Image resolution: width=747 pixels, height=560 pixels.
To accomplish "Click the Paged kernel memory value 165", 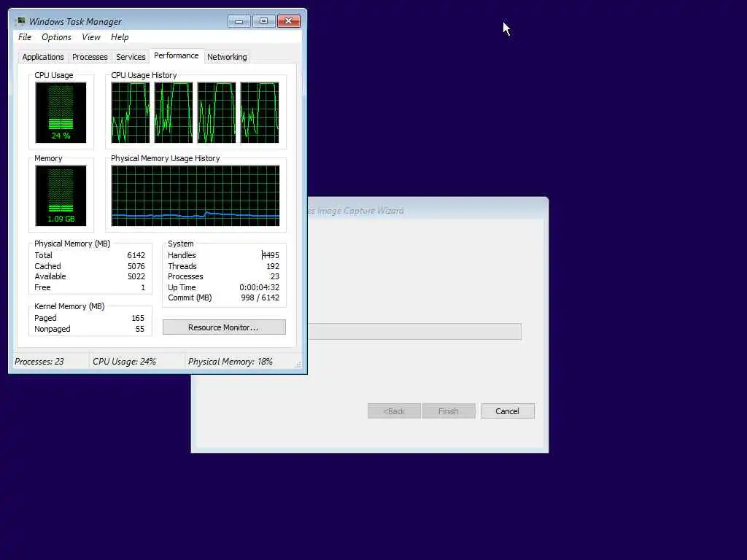I will pyautogui.click(x=138, y=318).
